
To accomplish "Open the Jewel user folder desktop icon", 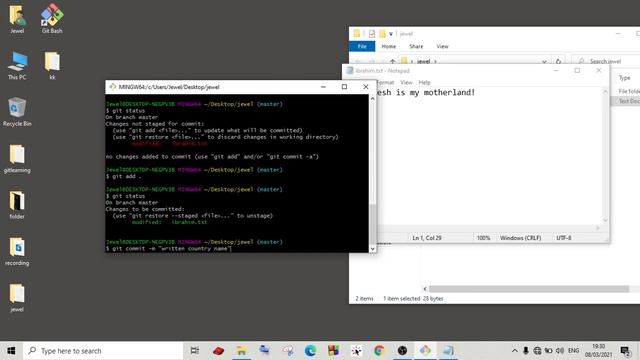I will click(17, 19).
